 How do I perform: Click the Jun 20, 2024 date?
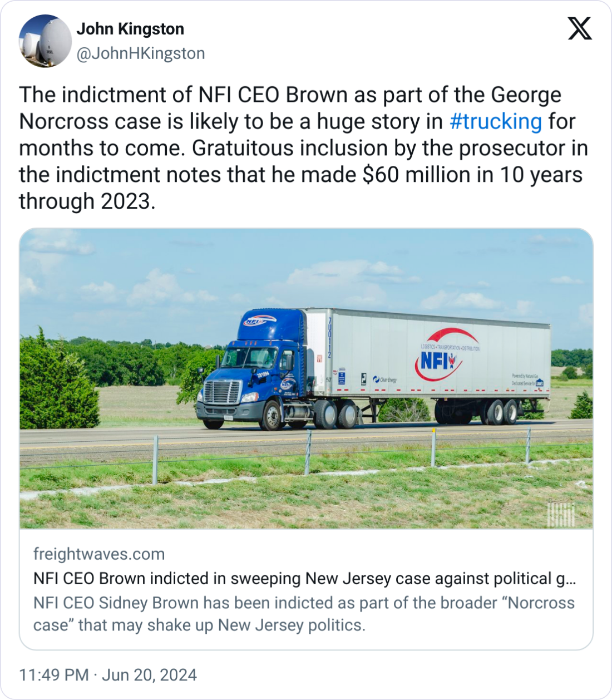149,675
